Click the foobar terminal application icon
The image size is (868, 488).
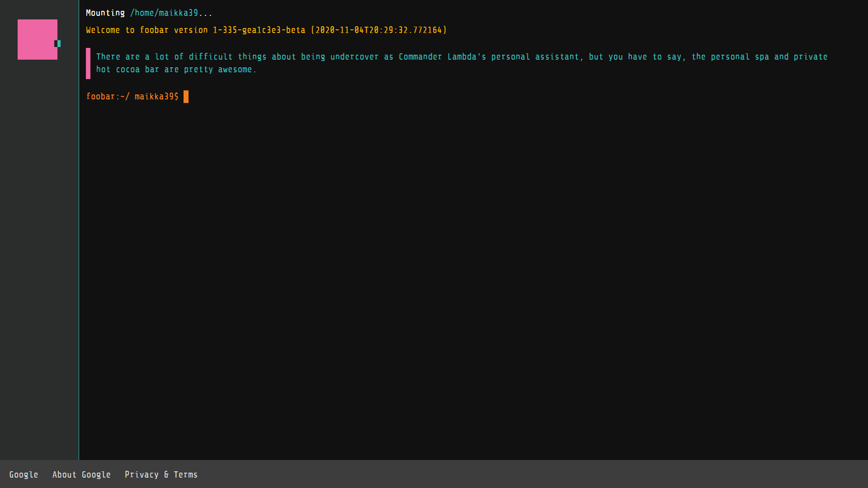(37, 39)
